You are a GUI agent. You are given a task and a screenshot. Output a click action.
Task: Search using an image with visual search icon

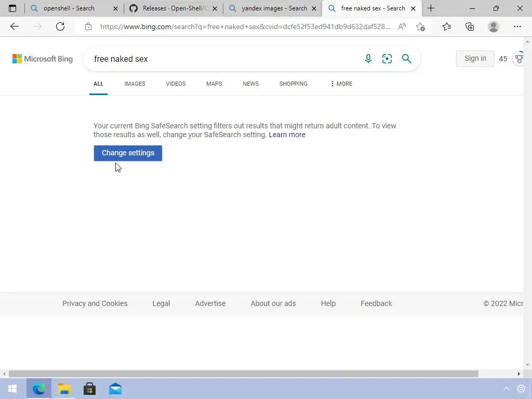[x=387, y=59]
